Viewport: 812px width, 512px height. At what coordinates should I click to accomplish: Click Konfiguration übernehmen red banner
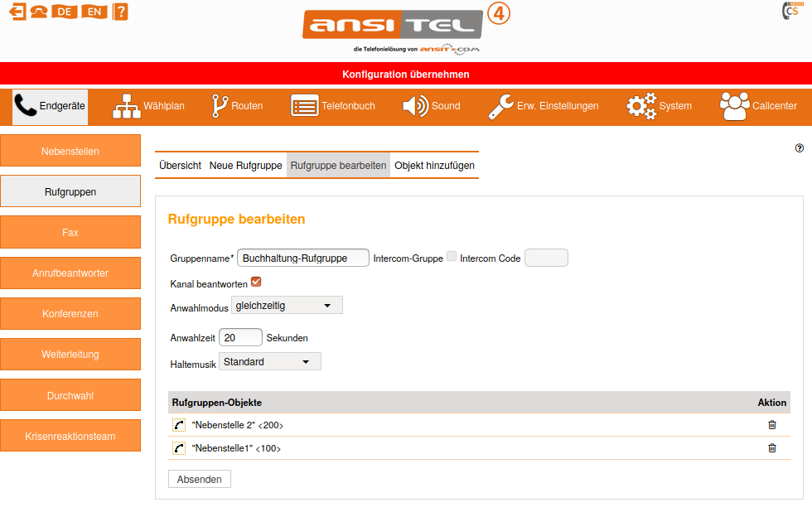coord(406,74)
